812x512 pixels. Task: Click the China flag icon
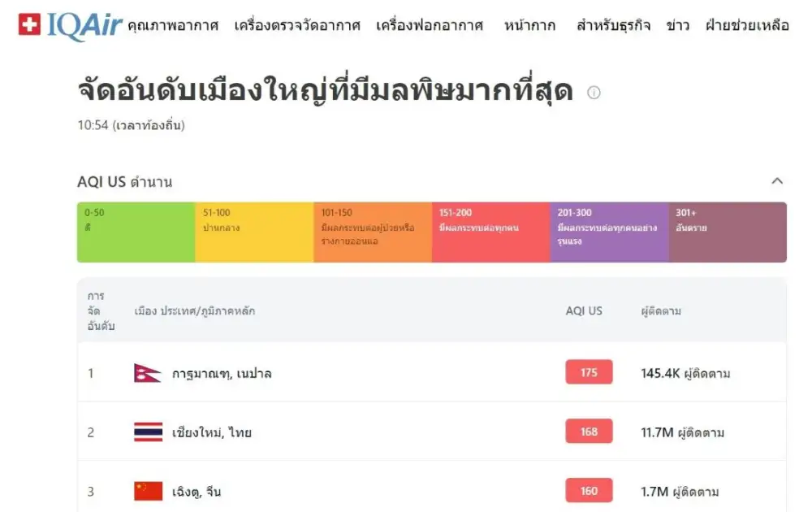[x=148, y=491]
